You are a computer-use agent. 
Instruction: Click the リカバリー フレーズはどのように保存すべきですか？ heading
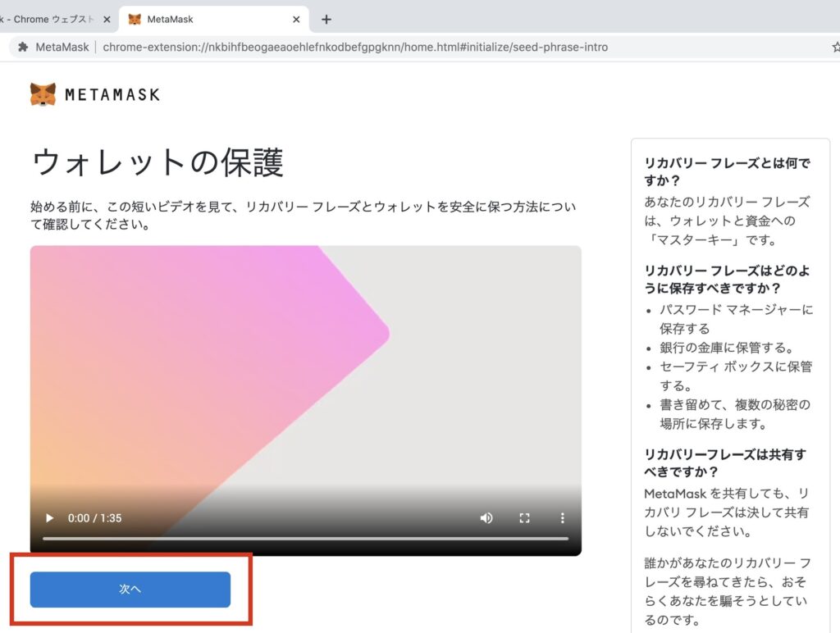727,279
